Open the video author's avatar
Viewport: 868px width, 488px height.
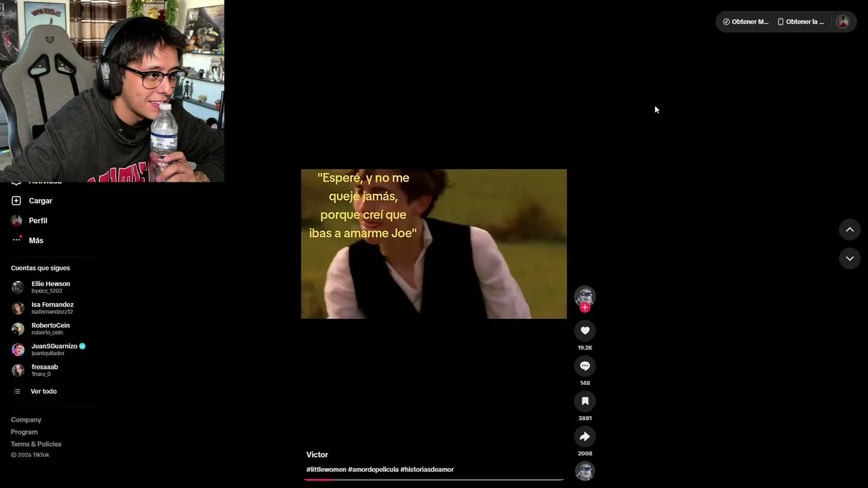[x=585, y=296]
